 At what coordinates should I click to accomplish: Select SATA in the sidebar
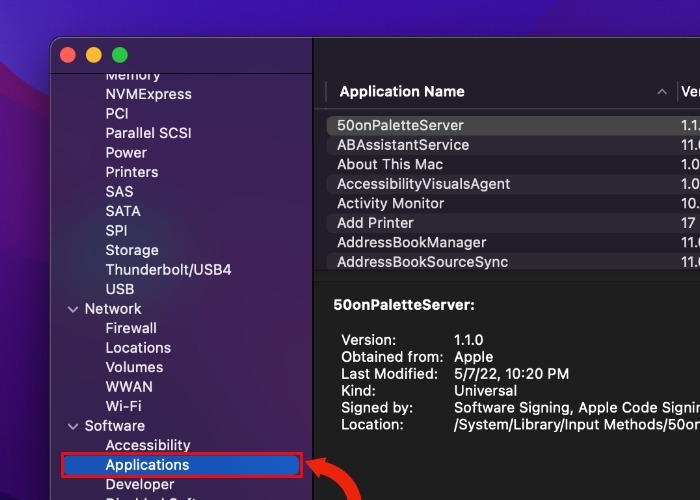(x=123, y=211)
